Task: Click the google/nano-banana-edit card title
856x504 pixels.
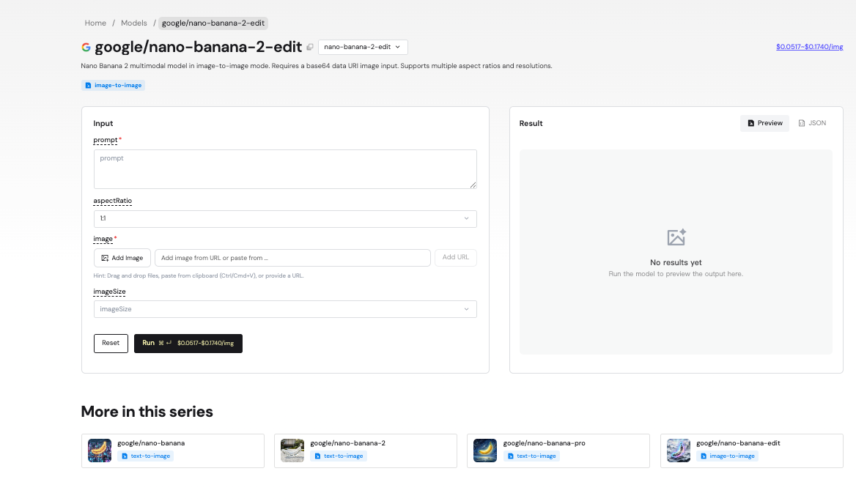Action: (738, 443)
